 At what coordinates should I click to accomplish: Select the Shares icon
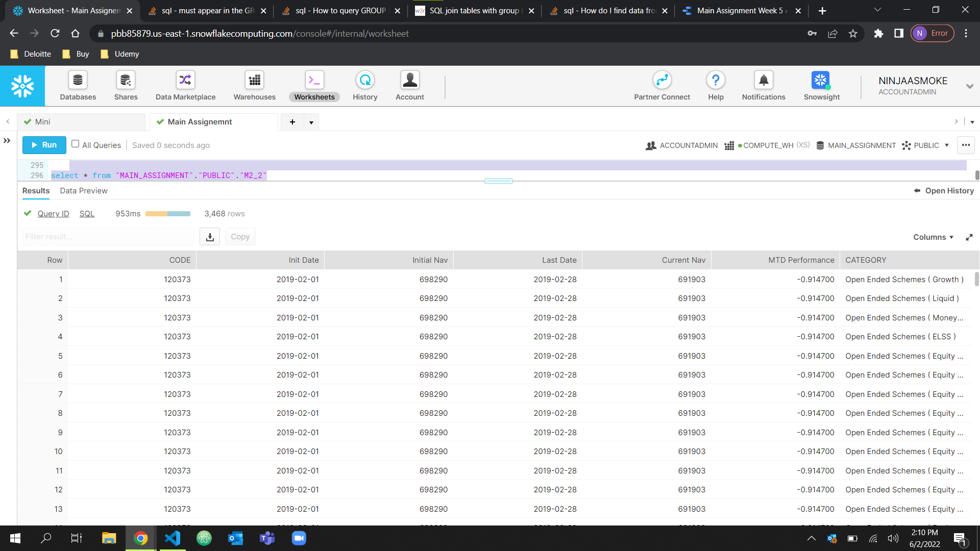[x=126, y=86]
